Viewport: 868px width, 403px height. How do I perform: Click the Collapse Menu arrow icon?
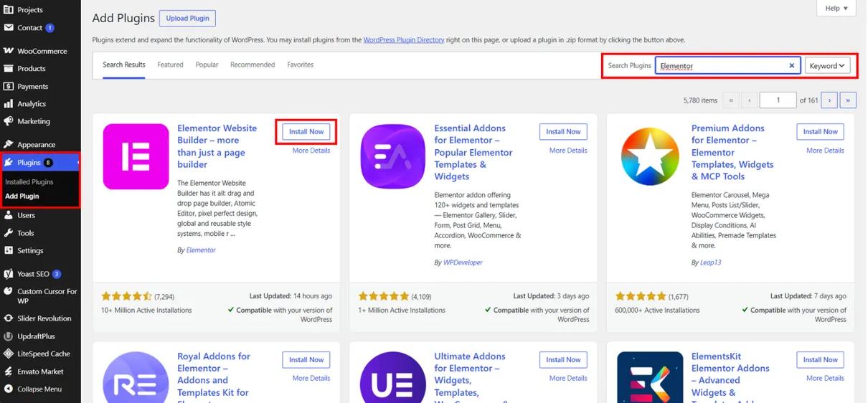[x=9, y=389]
